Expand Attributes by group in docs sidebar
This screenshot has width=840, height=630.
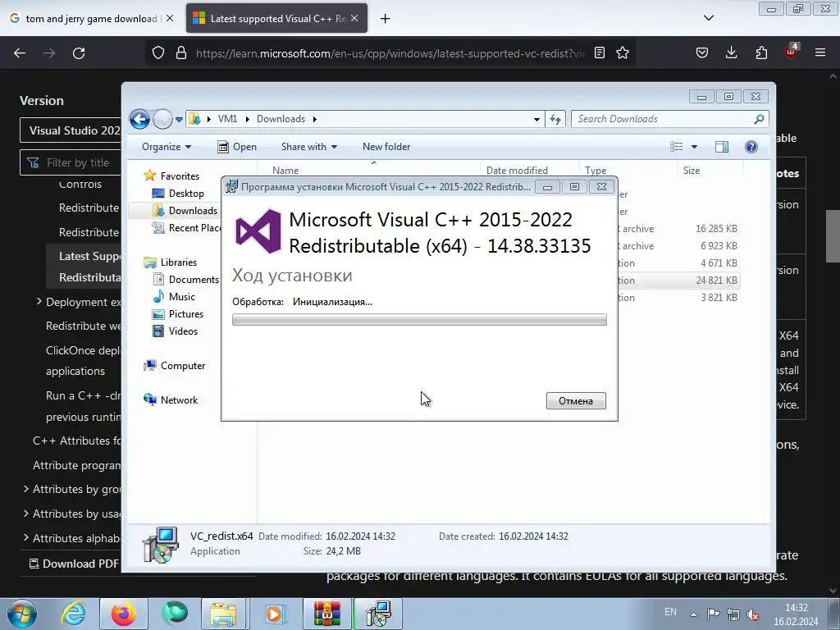25,489
